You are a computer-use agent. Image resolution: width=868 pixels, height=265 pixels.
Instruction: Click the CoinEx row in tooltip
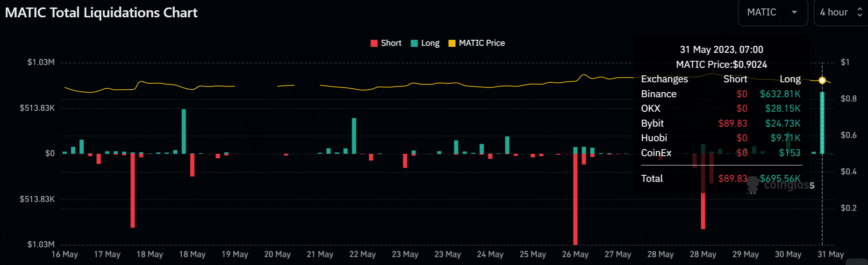(721, 153)
